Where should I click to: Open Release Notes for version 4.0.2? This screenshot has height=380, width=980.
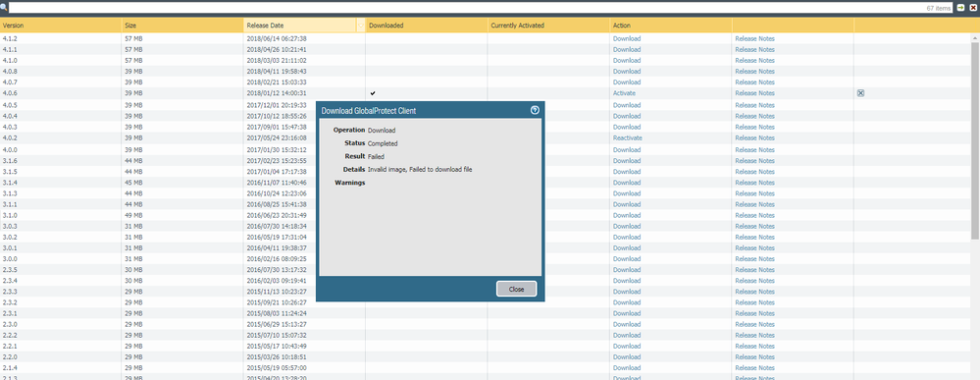point(755,137)
